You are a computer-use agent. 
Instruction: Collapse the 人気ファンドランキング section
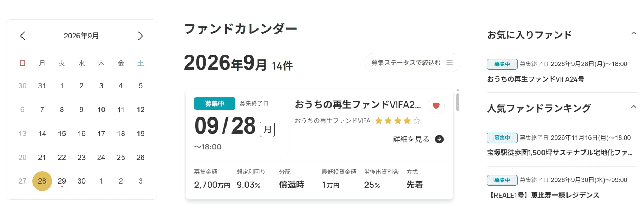pos(633,107)
